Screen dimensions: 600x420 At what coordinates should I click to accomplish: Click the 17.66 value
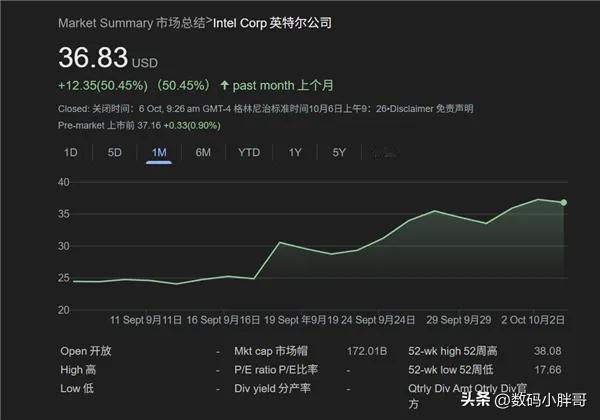point(548,370)
